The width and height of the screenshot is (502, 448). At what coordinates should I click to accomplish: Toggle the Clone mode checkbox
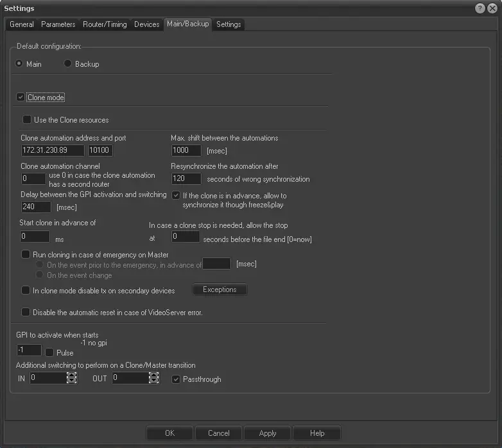(x=21, y=98)
